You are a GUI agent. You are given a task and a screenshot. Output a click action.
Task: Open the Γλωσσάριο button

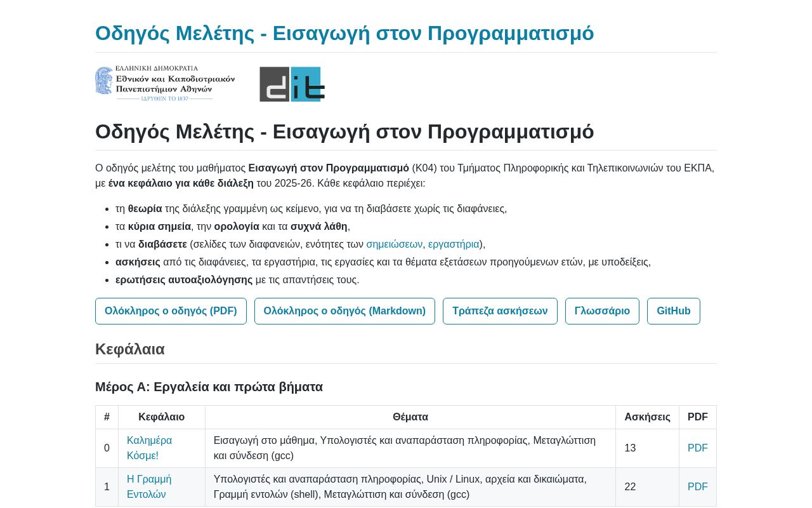(602, 311)
